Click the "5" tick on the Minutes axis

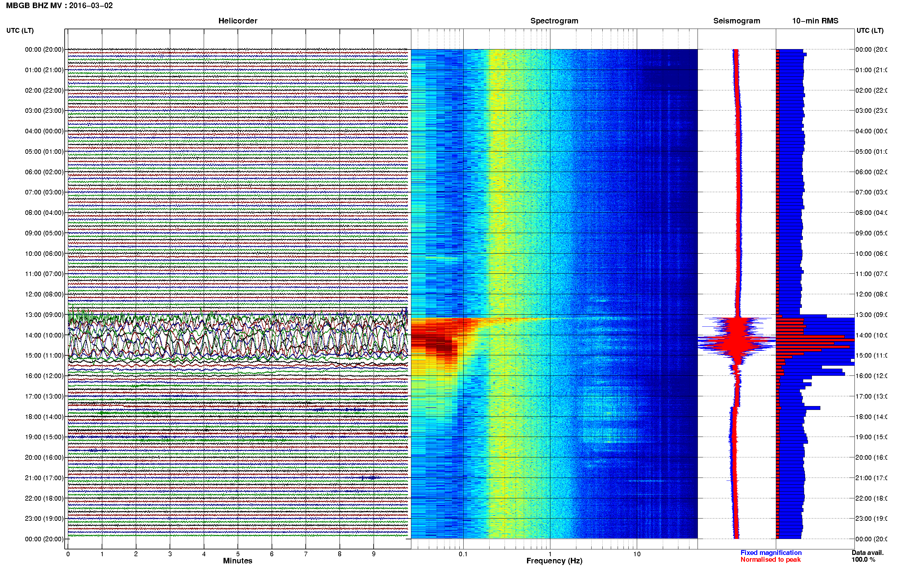pos(238,554)
